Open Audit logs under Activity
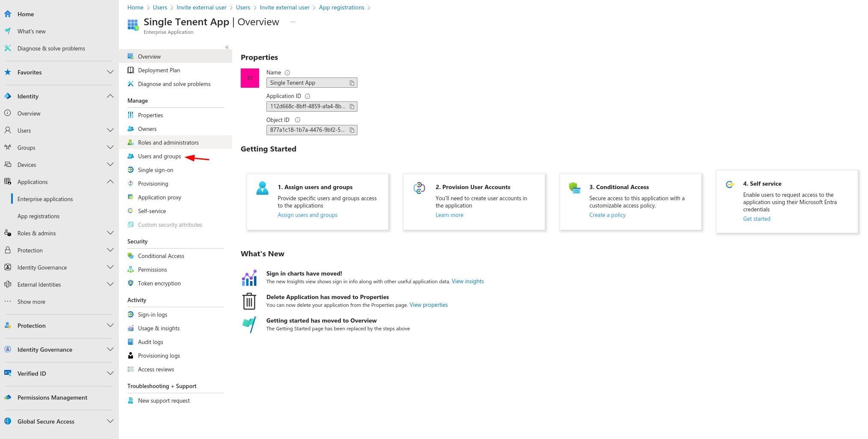Viewport: 868px width, 439px height. coord(150,342)
